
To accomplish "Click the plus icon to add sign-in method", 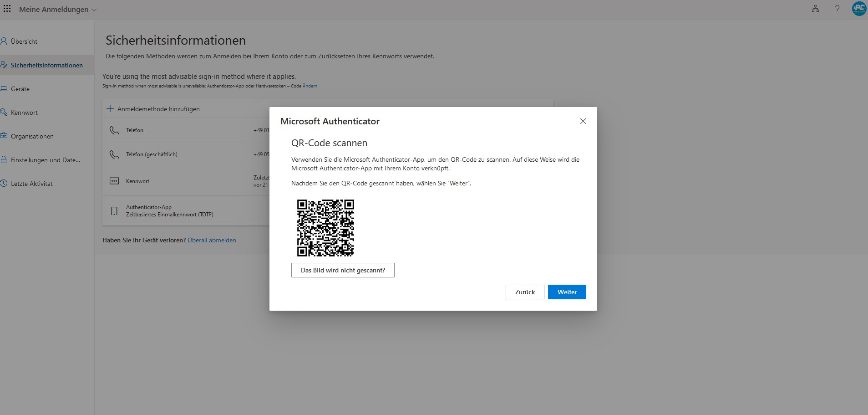I will 110,109.
